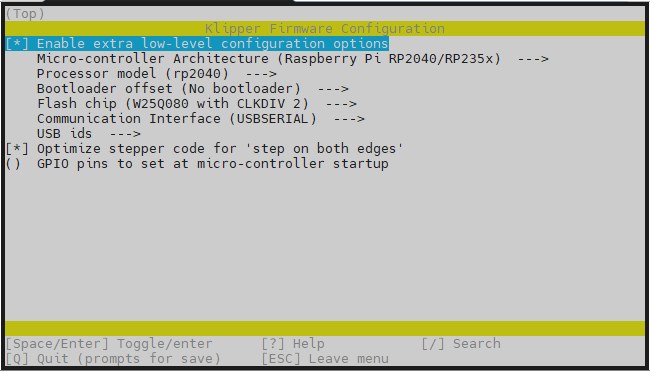
Task: Select the empty GPIO pins parentheses field
Action: pyautogui.click(x=13, y=164)
